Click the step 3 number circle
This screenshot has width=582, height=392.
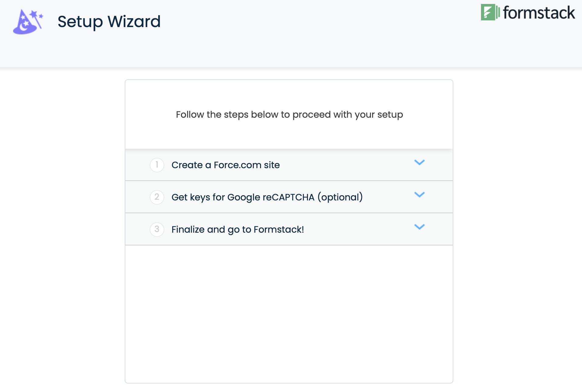[157, 229]
